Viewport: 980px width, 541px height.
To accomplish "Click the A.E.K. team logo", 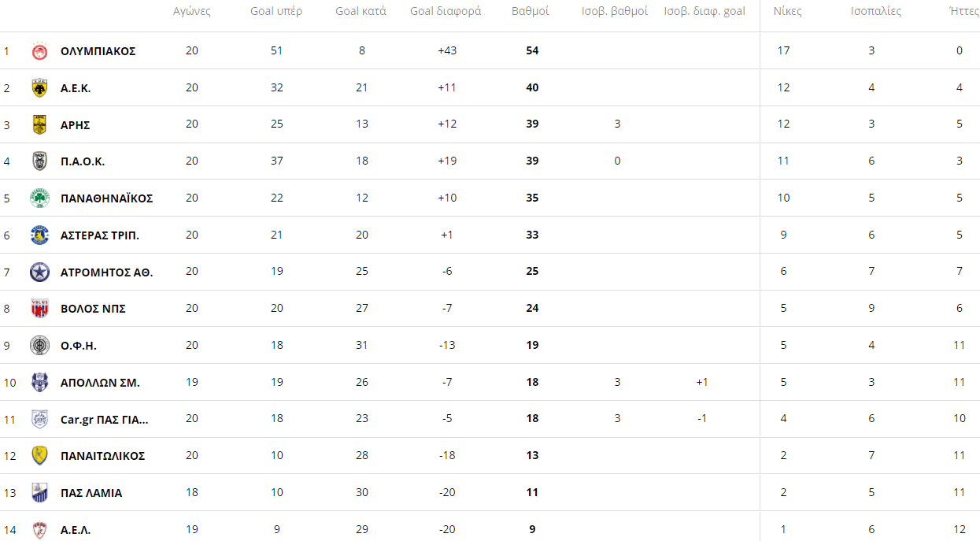I will [x=39, y=88].
